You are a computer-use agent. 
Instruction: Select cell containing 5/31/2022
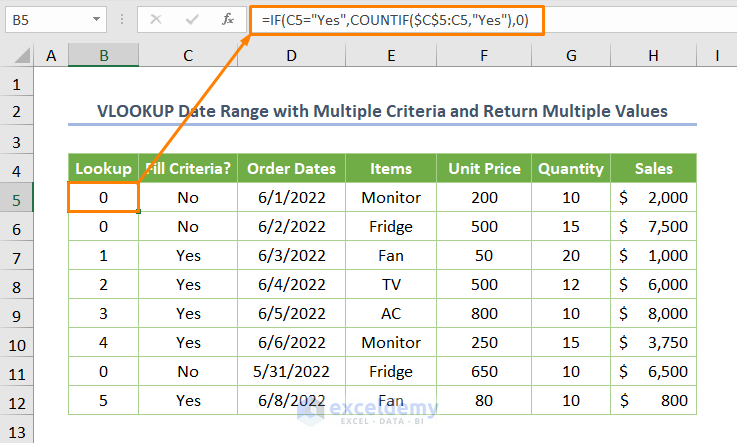pyautogui.click(x=291, y=371)
